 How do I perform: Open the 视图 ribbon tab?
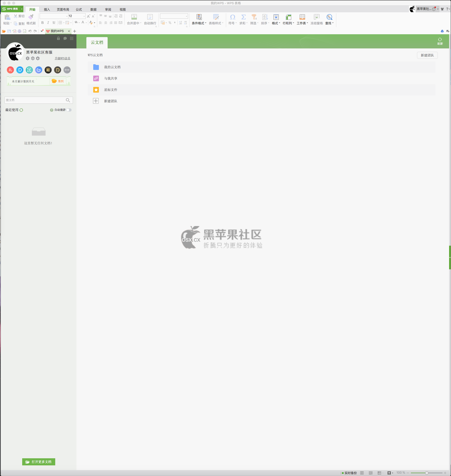click(123, 9)
